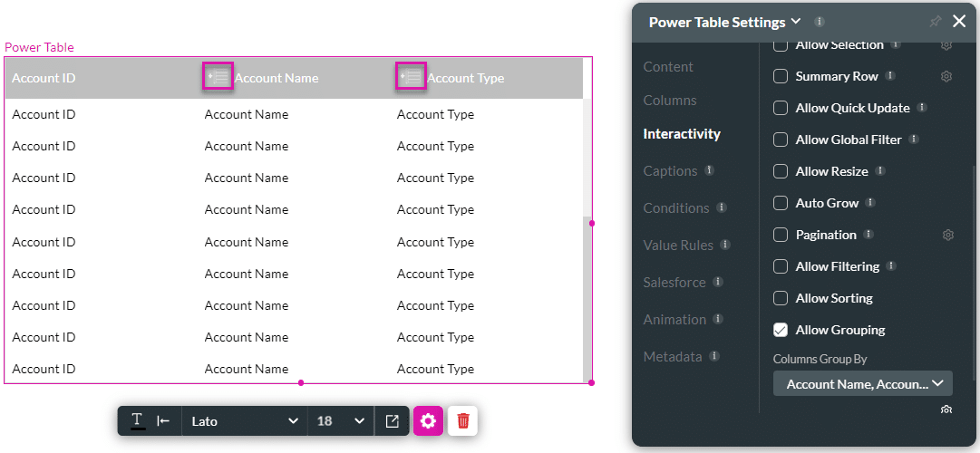Delete the element with the red trash icon
This screenshot has height=453, width=980.
pyautogui.click(x=463, y=421)
